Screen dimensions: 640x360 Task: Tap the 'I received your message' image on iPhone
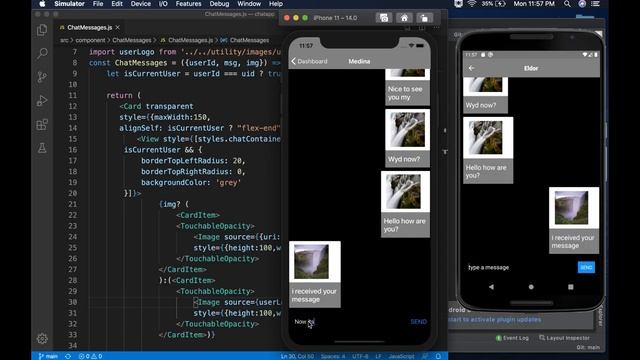tap(311, 262)
